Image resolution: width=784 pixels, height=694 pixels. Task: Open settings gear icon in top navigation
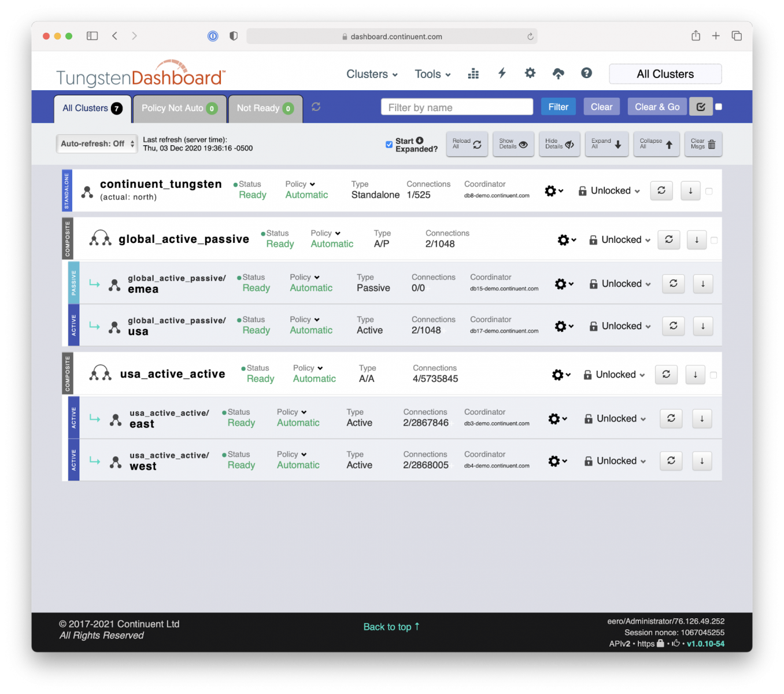coord(530,73)
